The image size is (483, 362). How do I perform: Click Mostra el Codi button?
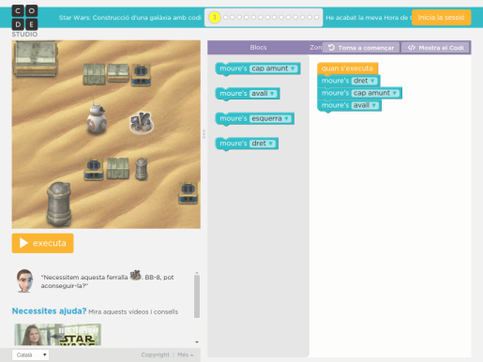pos(435,48)
